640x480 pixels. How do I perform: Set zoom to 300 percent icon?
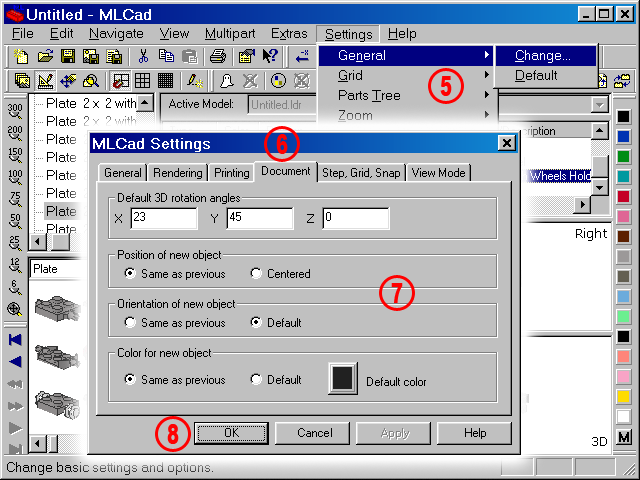coord(15,111)
